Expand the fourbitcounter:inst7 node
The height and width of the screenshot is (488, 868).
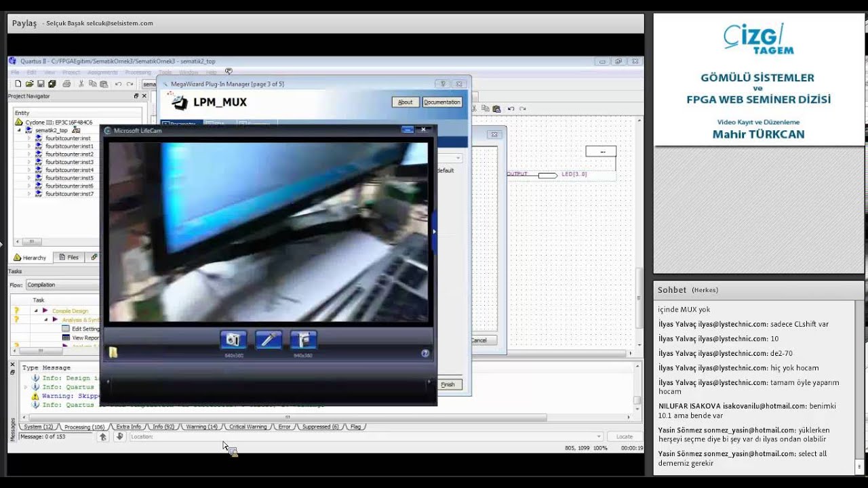point(29,194)
